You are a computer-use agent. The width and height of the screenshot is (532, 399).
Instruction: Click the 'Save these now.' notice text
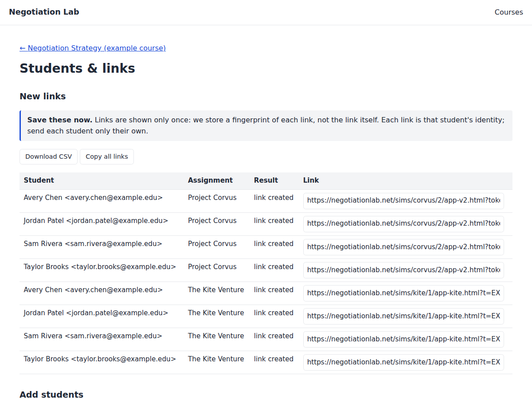(x=60, y=120)
